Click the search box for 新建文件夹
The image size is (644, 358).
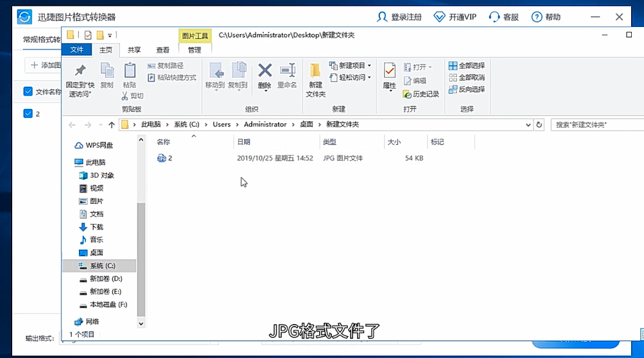[597, 125]
